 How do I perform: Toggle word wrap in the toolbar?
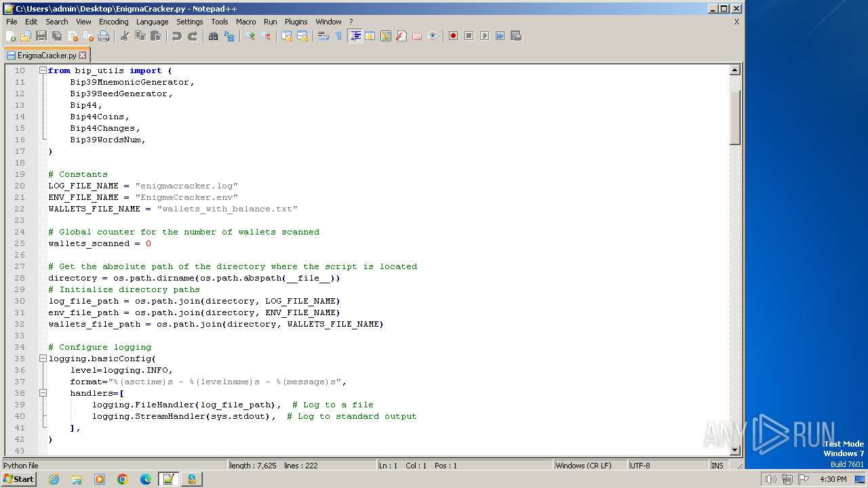click(323, 36)
